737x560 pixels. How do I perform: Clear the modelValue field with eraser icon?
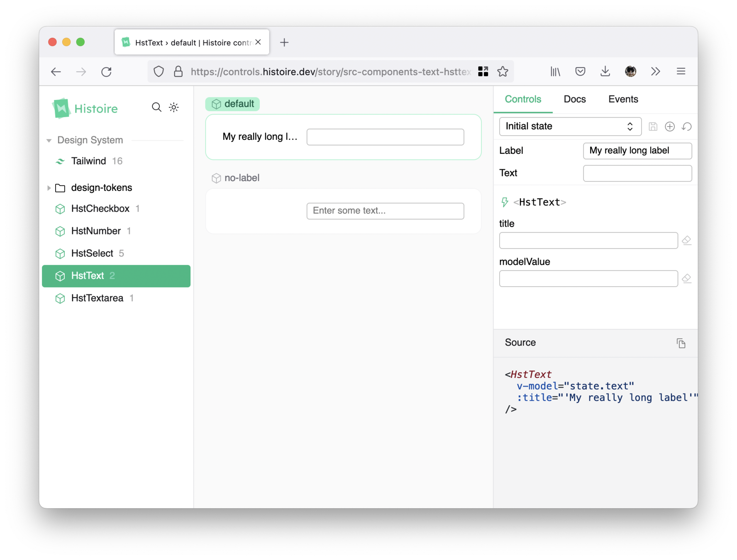(x=686, y=278)
